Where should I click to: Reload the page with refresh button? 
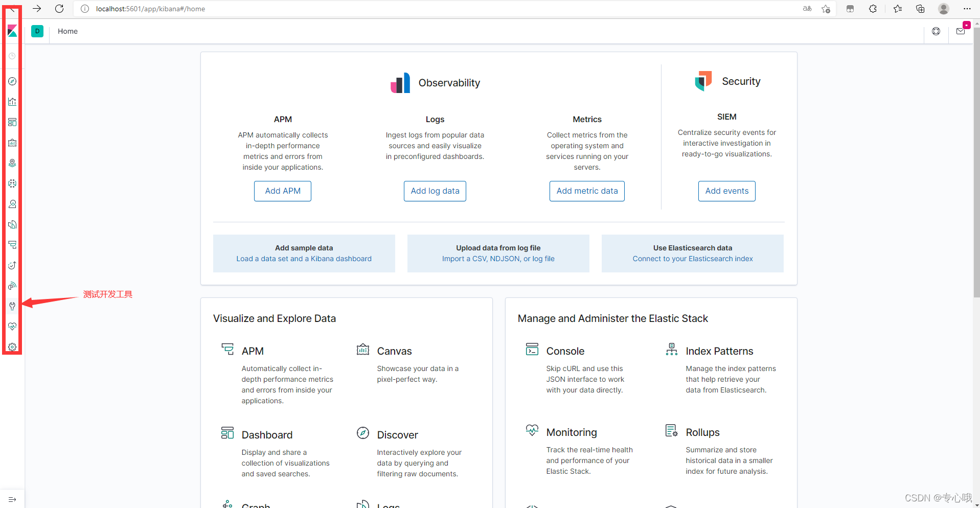click(59, 9)
